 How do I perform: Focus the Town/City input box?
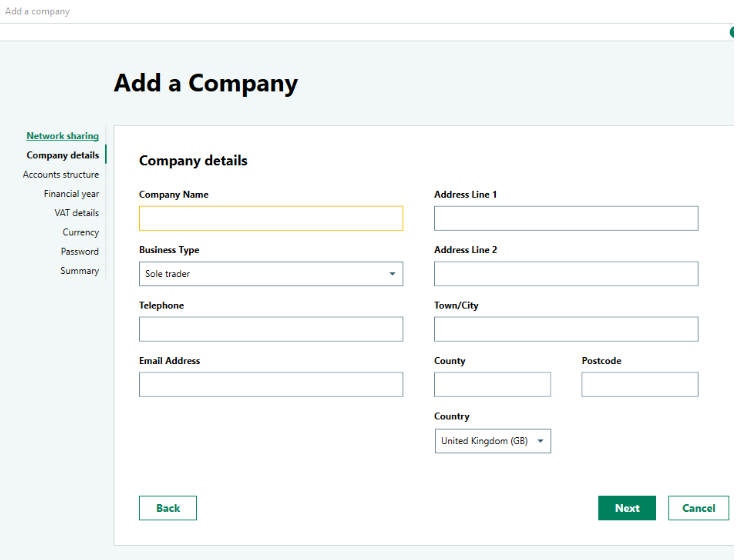click(566, 330)
